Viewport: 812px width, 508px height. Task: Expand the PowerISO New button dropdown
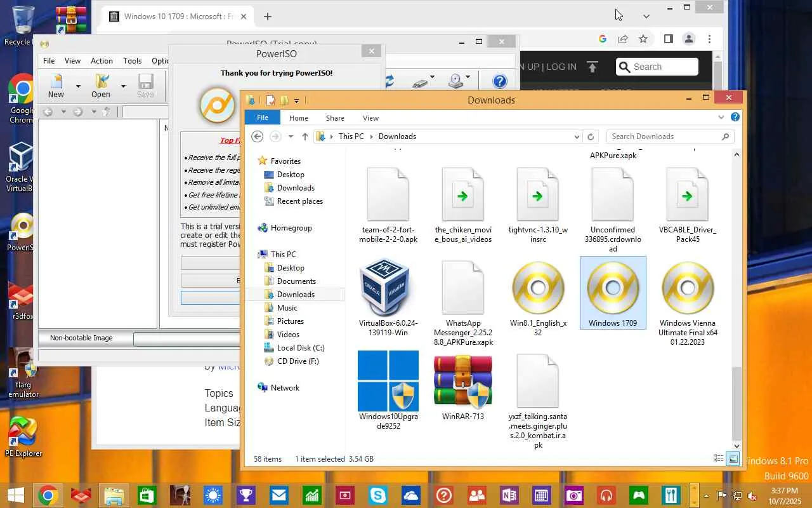pyautogui.click(x=78, y=86)
